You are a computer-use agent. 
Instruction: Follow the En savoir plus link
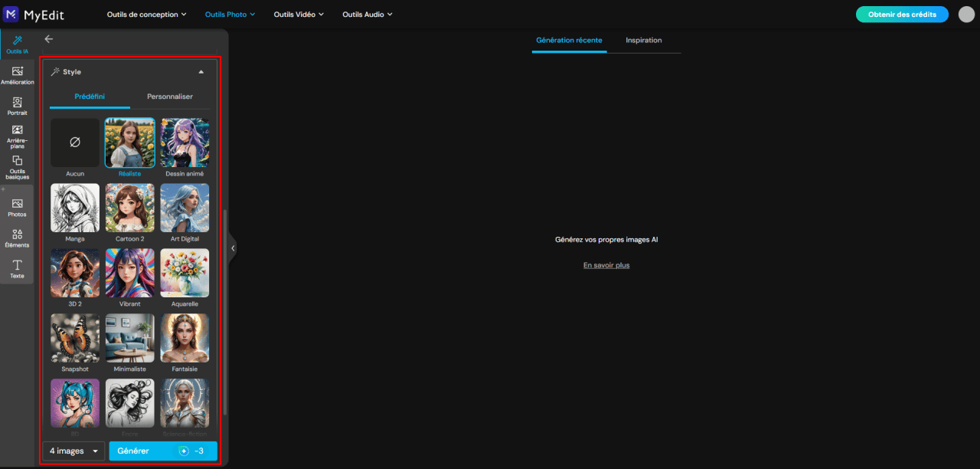click(x=606, y=265)
